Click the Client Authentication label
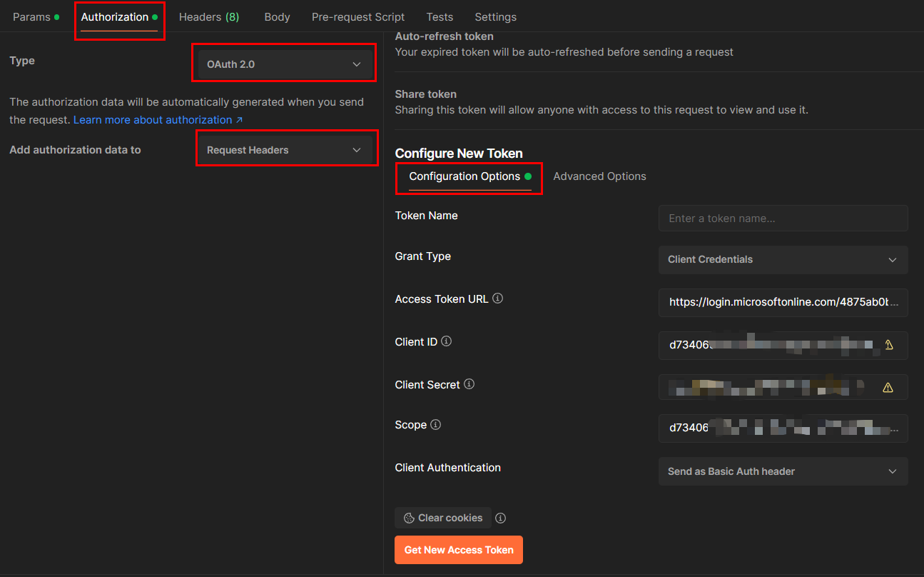Viewport: 924px width, 577px height. coord(448,468)
